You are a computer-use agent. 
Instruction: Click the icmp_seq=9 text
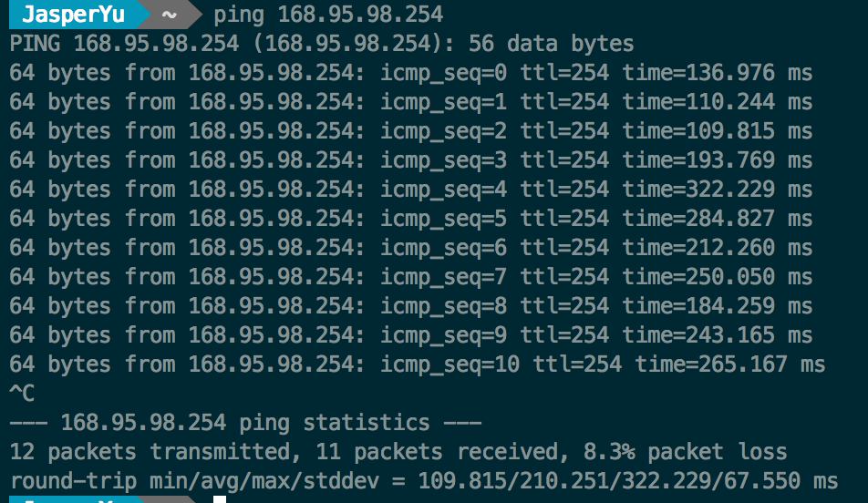click(x=443, y=335)
